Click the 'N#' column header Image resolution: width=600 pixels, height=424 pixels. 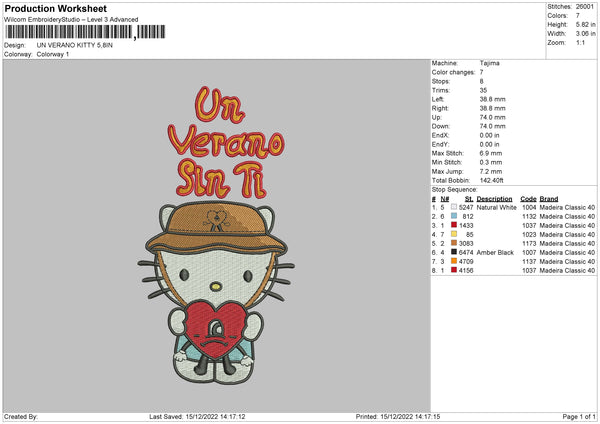point(445,199)
